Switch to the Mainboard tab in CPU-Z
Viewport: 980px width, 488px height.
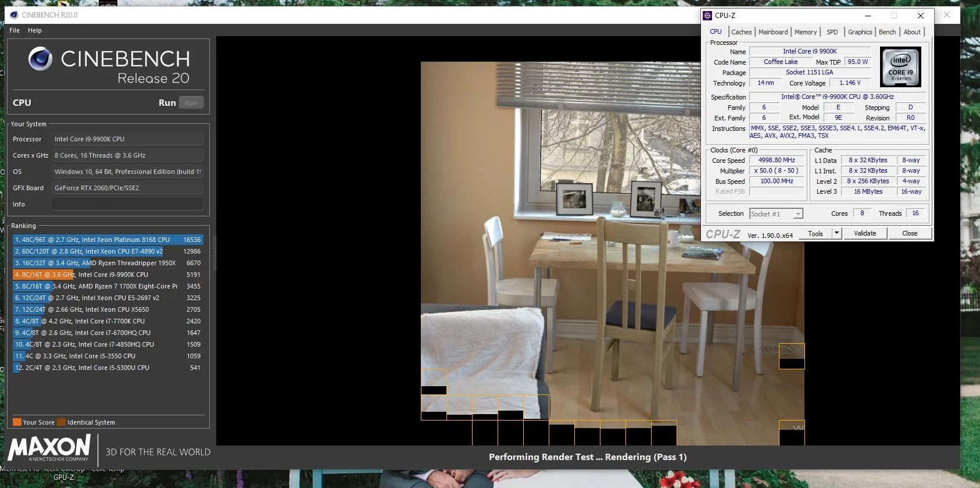point(773,32)
